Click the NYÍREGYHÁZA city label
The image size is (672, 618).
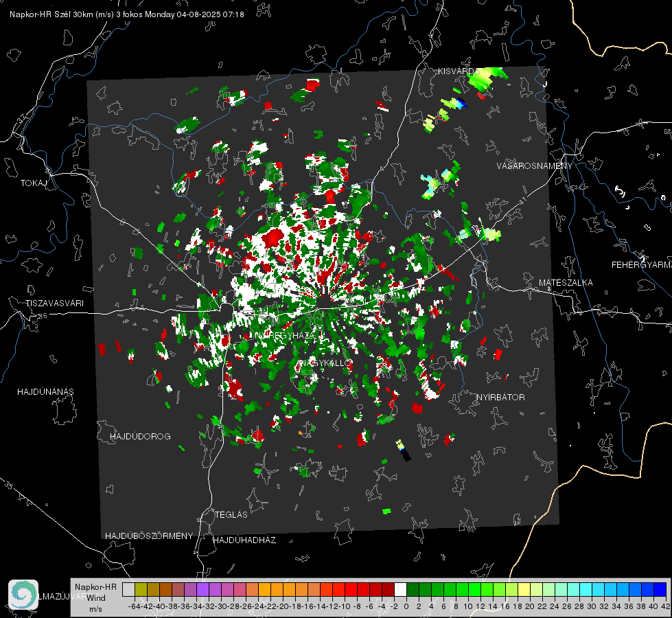click(284, 336)
